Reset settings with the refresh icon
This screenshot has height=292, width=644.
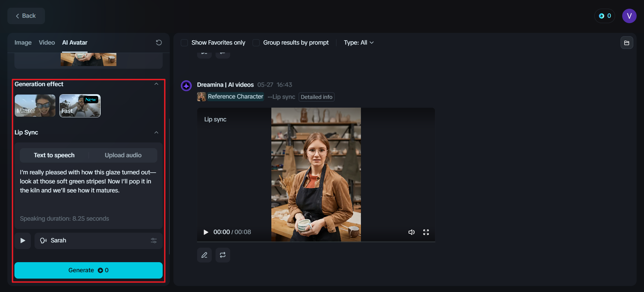click(x=159, y=43)
